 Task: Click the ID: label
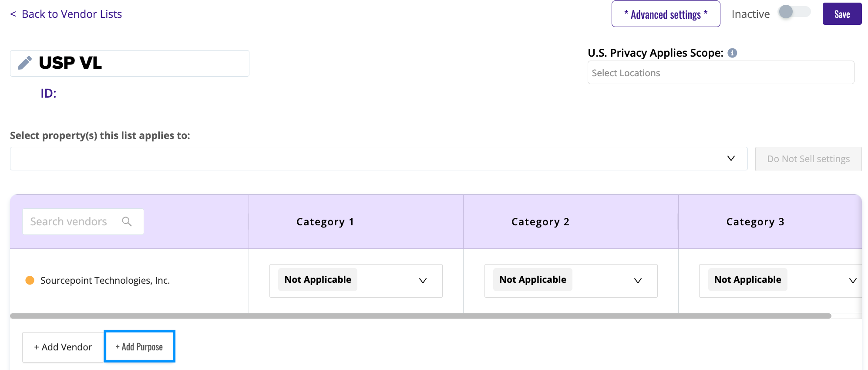click(48, 93)
